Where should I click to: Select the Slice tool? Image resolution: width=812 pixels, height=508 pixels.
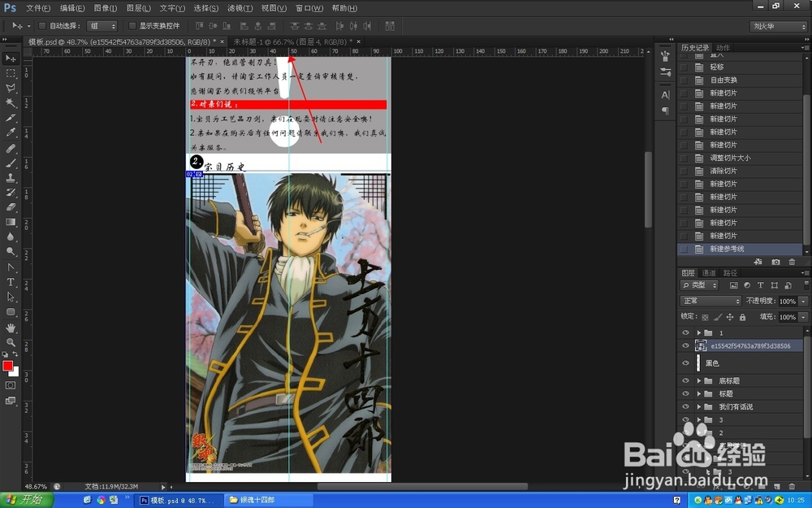pos(11,118)
